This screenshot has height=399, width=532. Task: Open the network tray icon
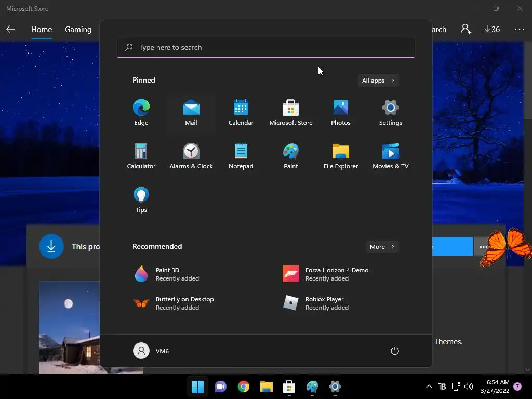tap(456, 387)
